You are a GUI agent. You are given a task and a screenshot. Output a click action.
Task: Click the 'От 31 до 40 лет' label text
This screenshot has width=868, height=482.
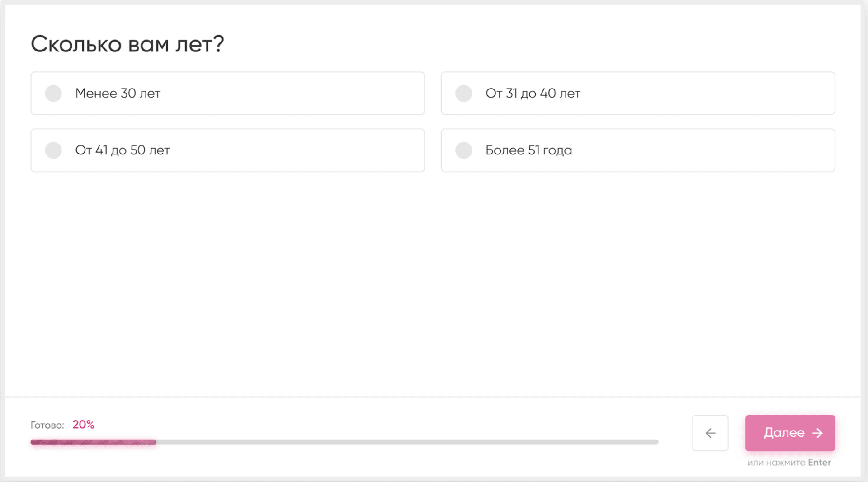(x=533, y=94)
